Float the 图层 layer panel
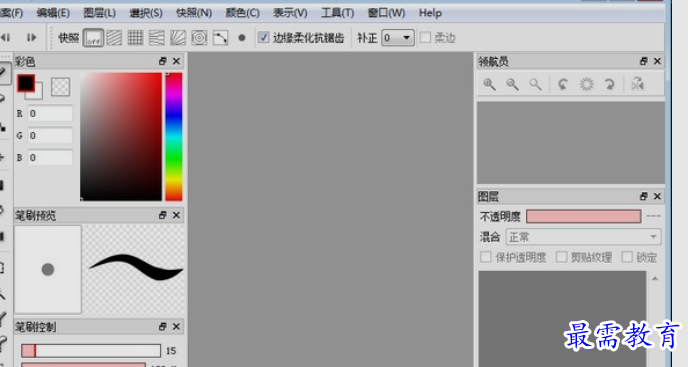 tap(643, 196)
